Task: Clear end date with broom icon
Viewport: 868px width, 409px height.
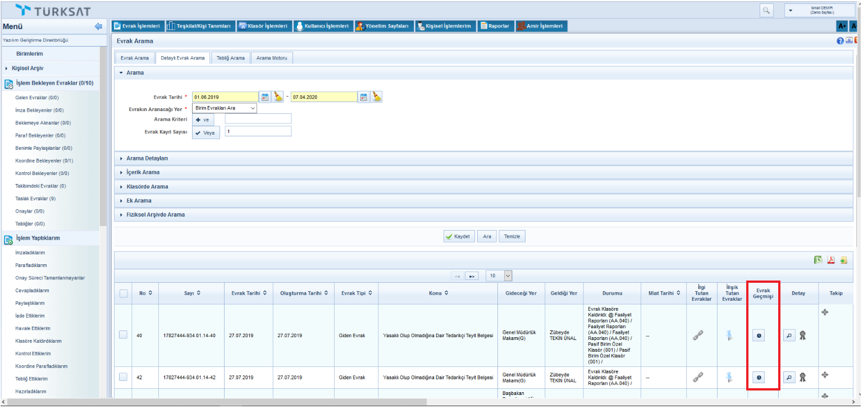Action: coord(377,97)
